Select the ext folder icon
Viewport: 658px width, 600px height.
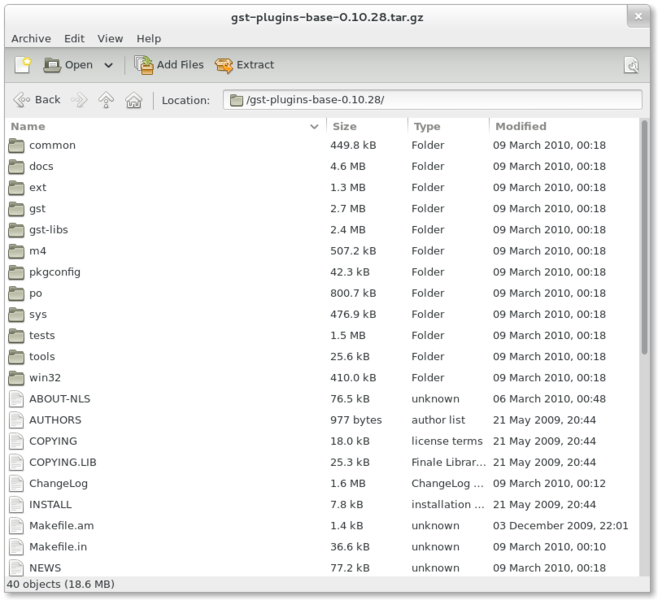coord(16,188)
